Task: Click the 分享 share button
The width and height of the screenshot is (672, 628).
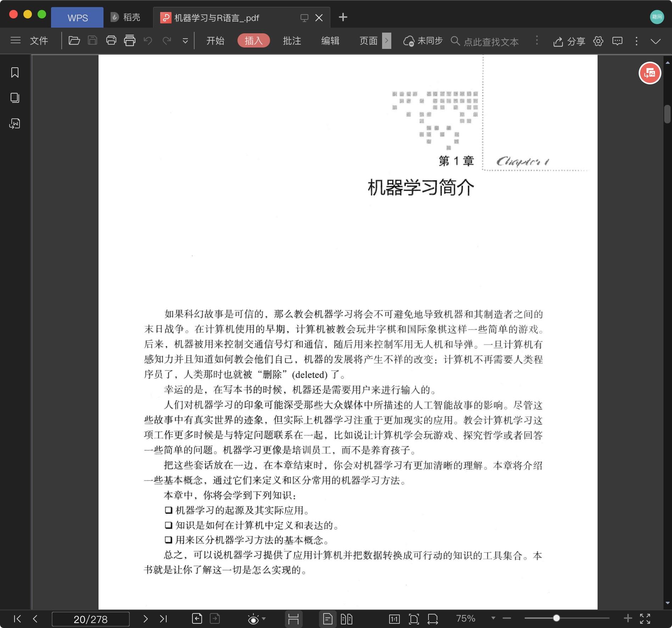Action: 569,41
